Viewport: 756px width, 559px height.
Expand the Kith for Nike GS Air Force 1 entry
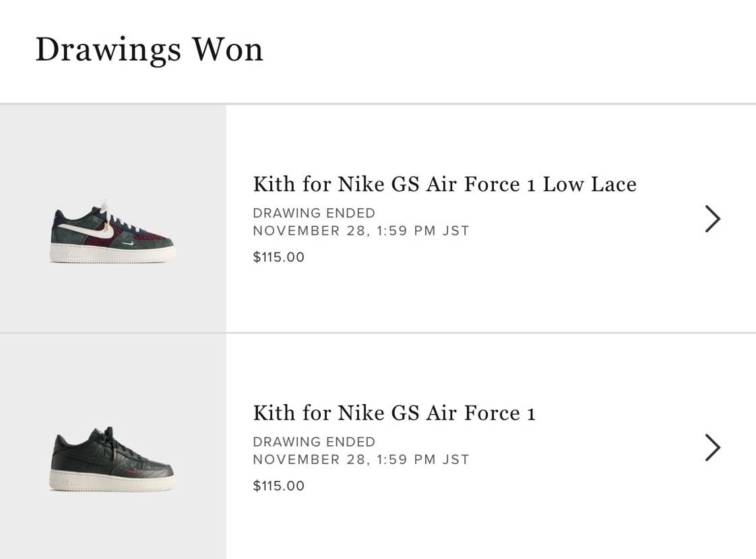(x=393, y=412)
